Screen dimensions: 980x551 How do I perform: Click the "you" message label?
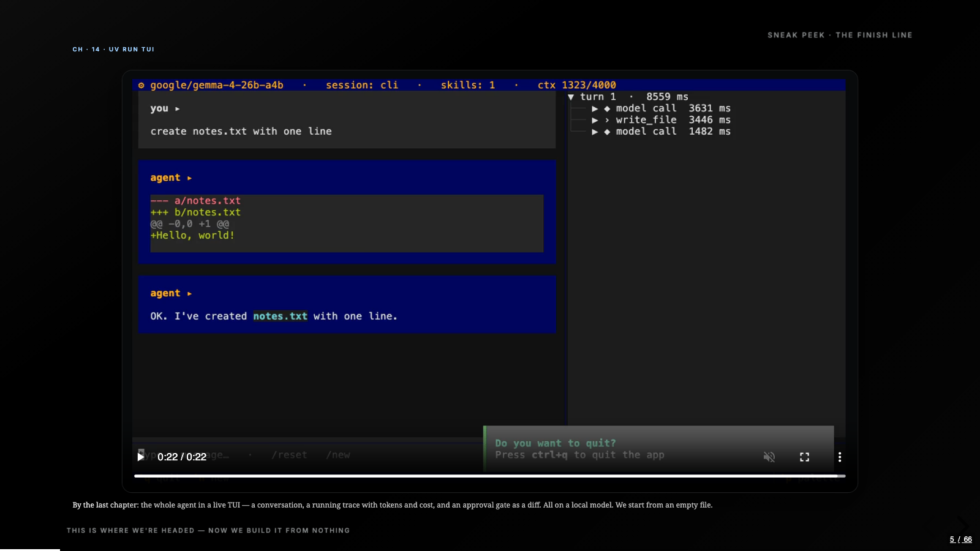159,108
